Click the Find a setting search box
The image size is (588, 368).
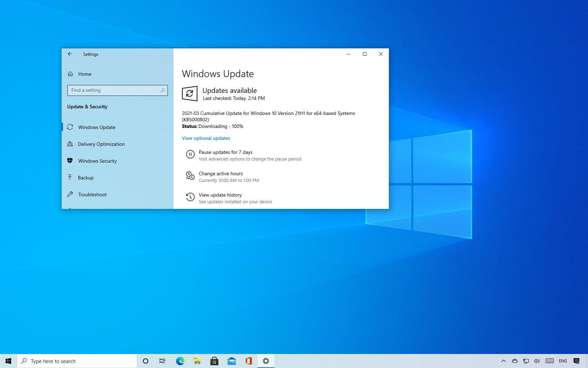click(x=117, y=90)
